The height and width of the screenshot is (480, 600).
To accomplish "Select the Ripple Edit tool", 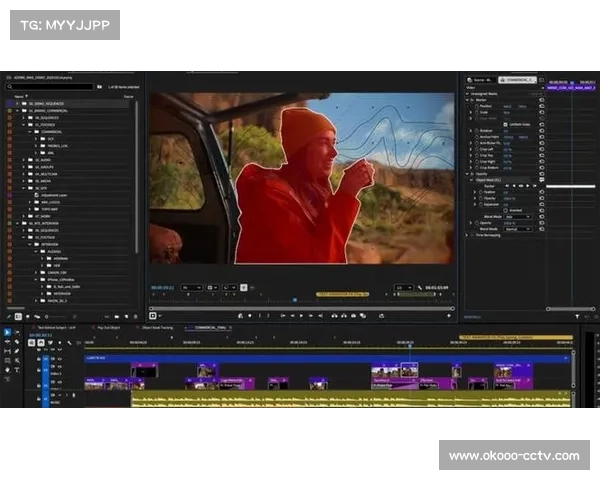I will point(7,341).
